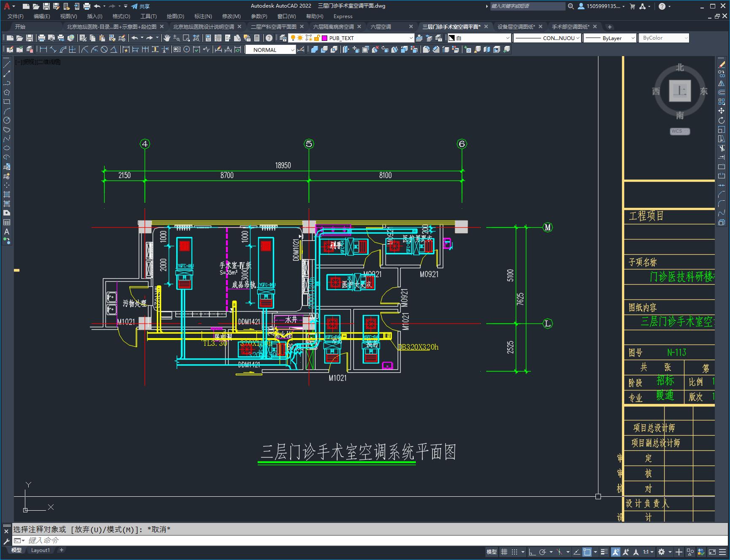Select the Multiline Text tool

(7, 232)
